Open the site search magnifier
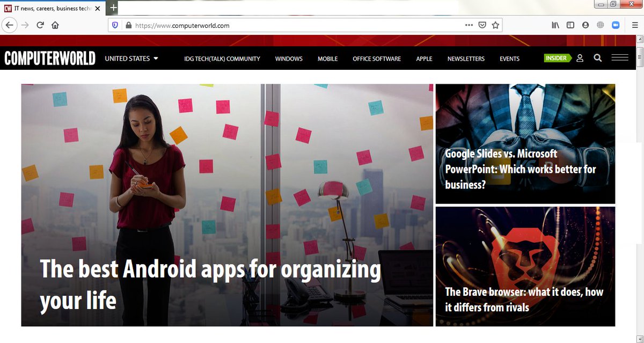This screenshot has width=644, height=343. click(598, 58)
